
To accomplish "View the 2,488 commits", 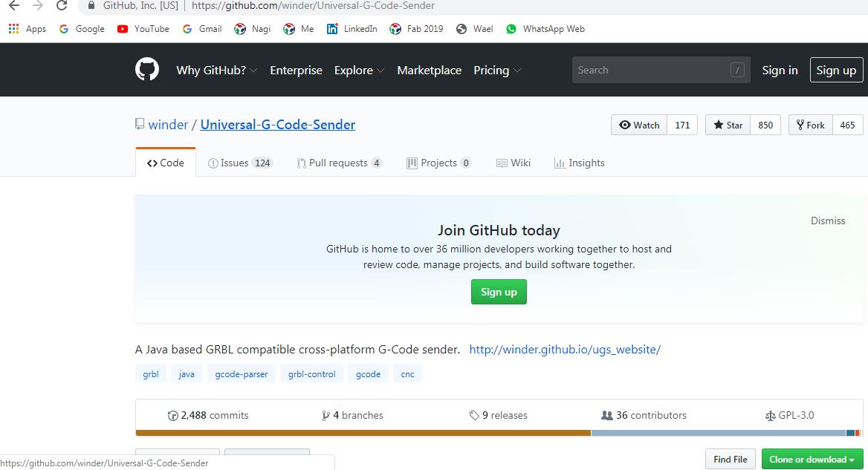I will tap(208, 415).
